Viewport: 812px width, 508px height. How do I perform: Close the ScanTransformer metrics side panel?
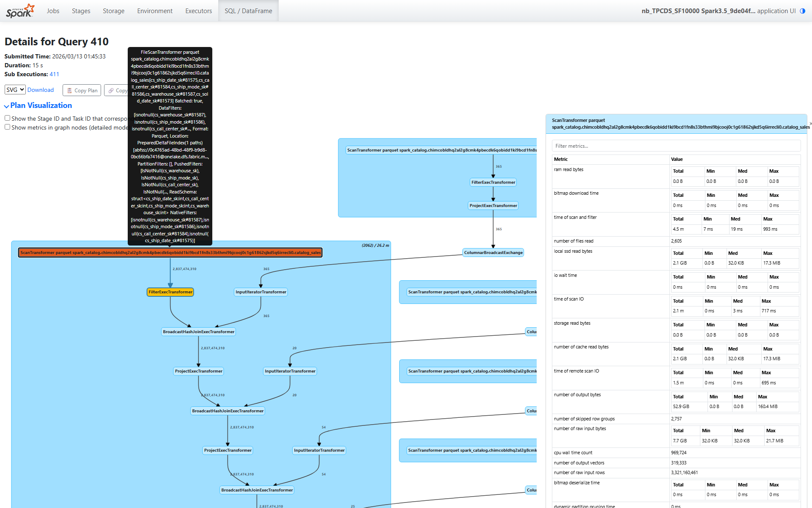pyautogui.click(x=810, y=124)
